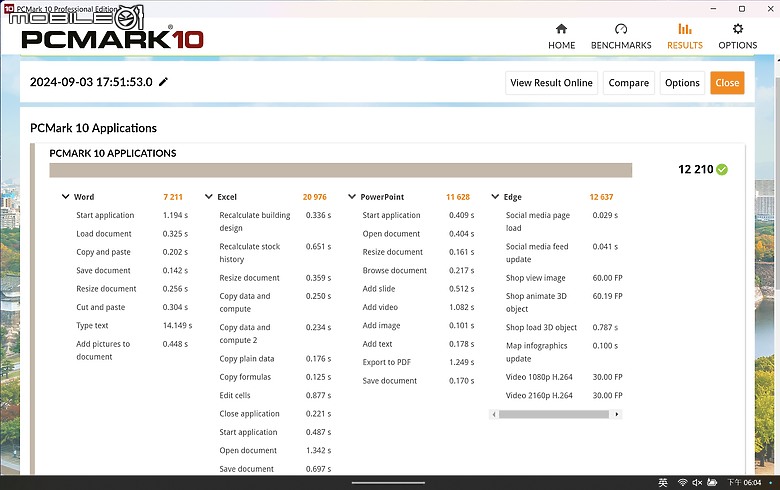Select Excel score 20 976
The image size is (780, 490).
coord(314,197)
